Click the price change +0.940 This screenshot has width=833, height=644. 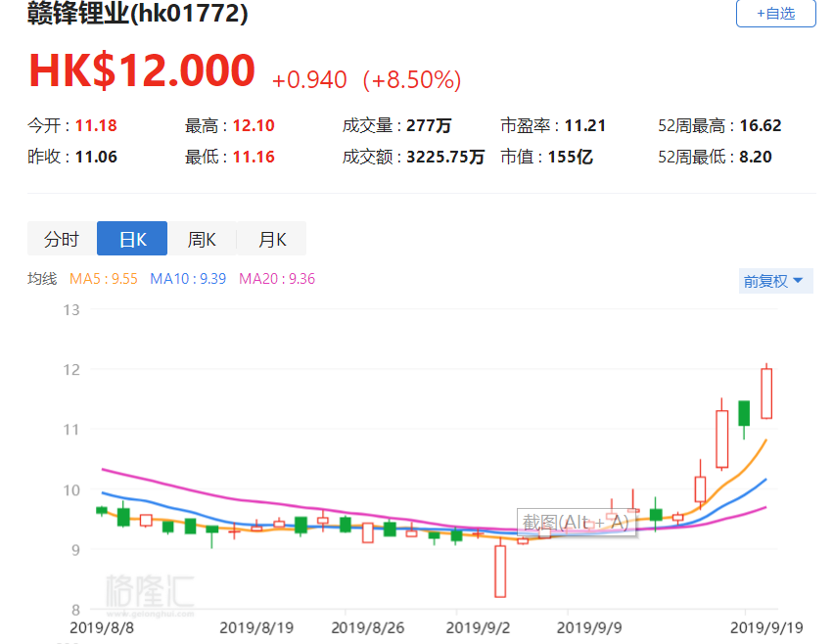(x=309, y=79)
